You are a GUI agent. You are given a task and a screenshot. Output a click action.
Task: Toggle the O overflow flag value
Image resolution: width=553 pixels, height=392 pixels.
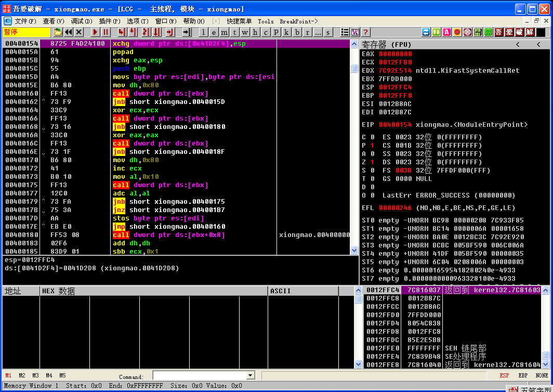pyautogui.click(x=373, y=195)
